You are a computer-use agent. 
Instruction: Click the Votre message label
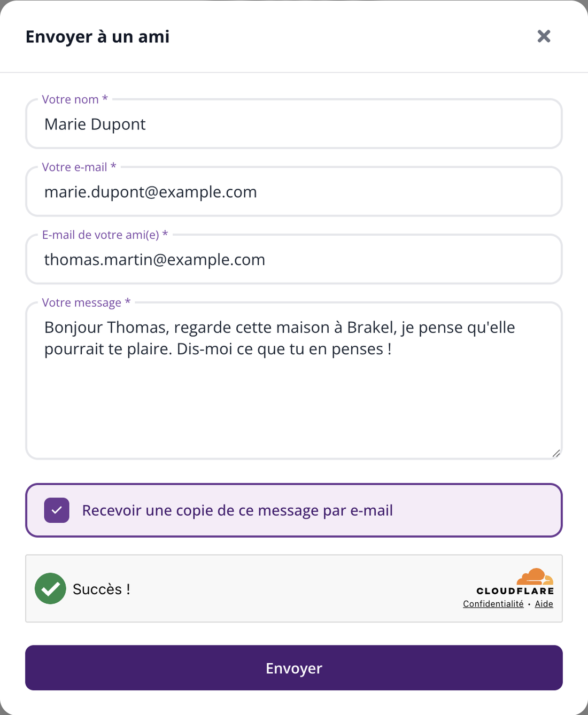(86, 302)
